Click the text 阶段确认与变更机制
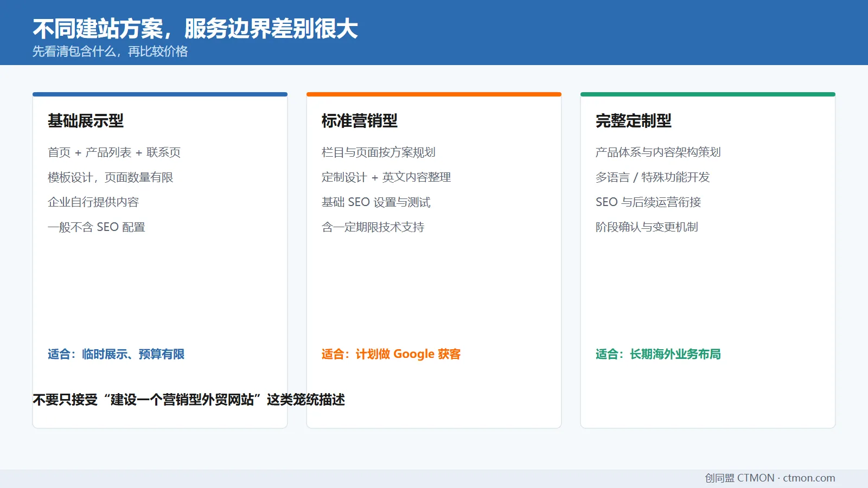The height and width of the screenshot is (488, 868). pyautogui.click(x=647, y=227)
